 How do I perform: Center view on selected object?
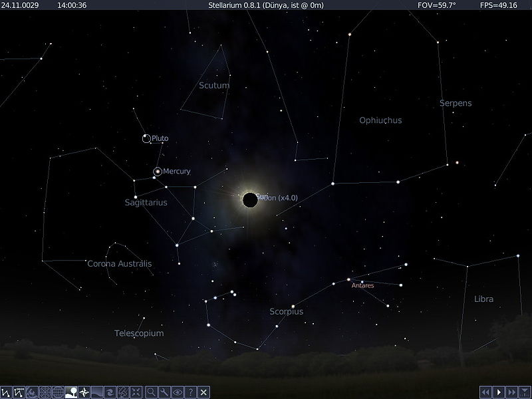point(136,392)
